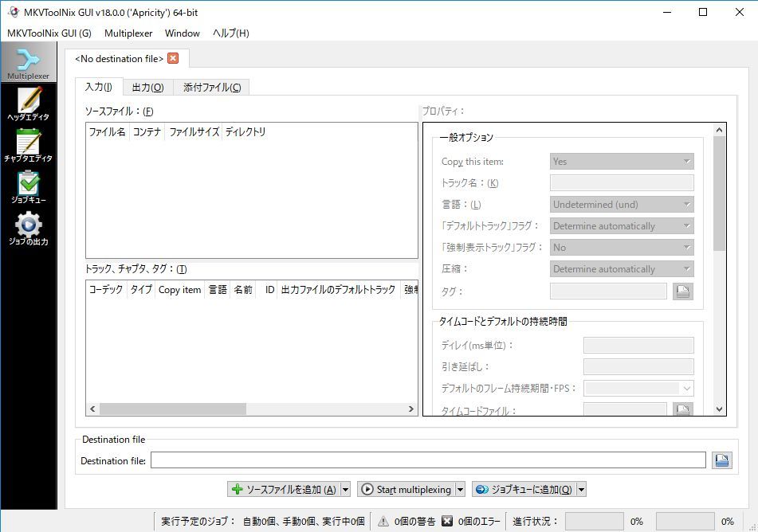The height and width of the screenshot is (532, 758).
Task: Click the ディレイ(ms単位) input field
Action: pos(638,345)
